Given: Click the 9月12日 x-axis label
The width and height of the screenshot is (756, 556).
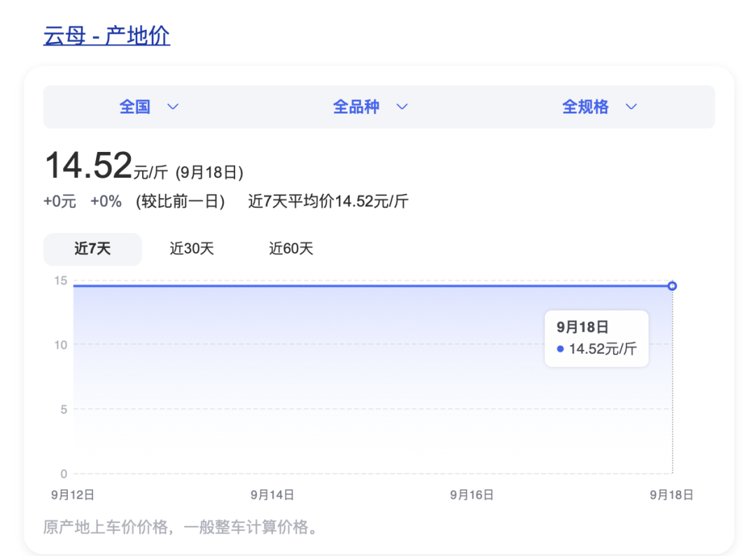Looking at the screenshot, I should tap(73, 495).
